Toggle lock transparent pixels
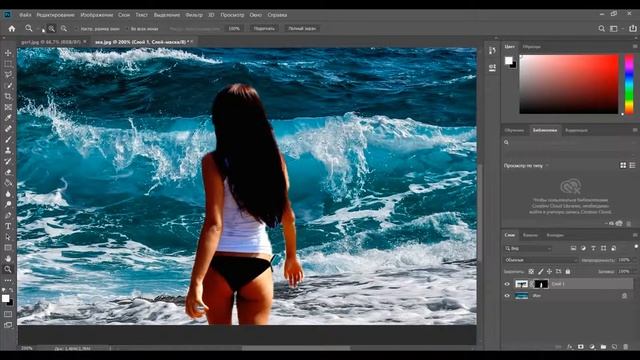This screenshot has width=640, height=360. pos(531,271)
